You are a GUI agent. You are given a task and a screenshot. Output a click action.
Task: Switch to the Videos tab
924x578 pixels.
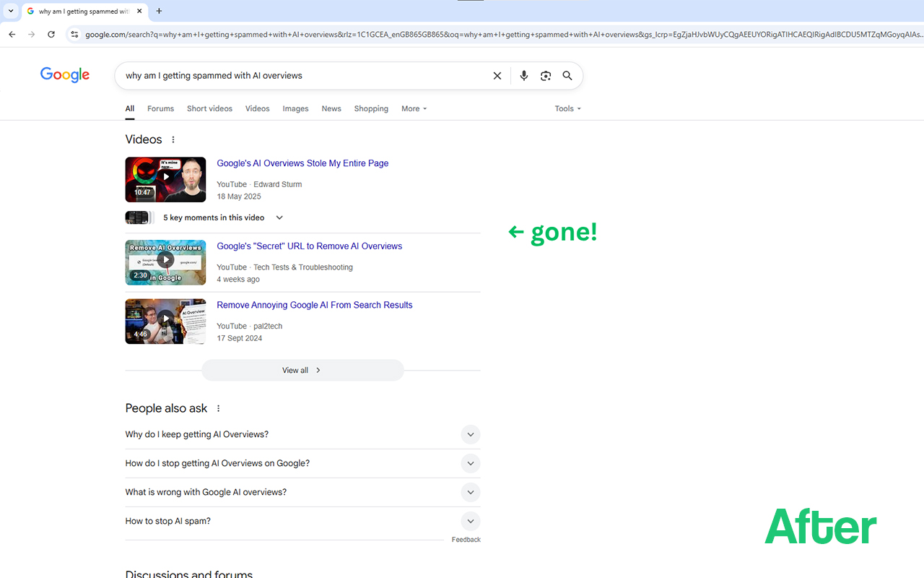(x=257, y=109)
